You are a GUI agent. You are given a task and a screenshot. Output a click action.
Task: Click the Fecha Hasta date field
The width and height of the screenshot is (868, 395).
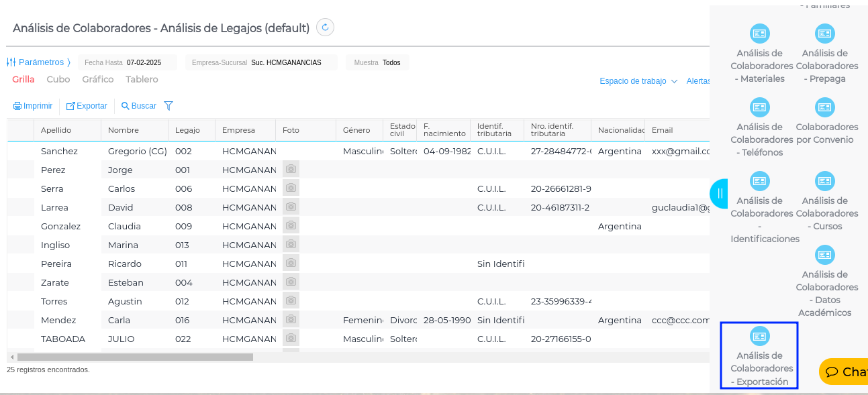tap(144, 62)
